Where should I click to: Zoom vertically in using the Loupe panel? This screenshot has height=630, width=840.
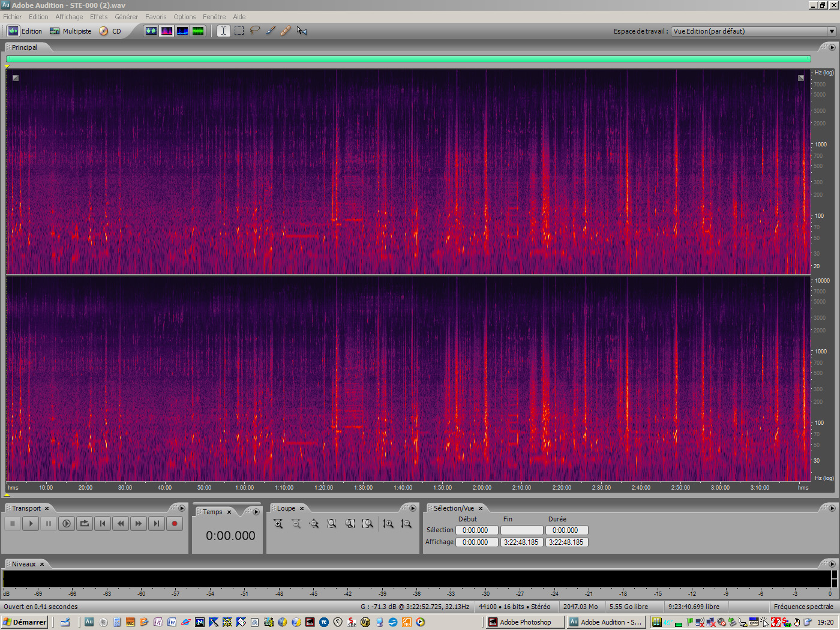[x=388, y=523]
